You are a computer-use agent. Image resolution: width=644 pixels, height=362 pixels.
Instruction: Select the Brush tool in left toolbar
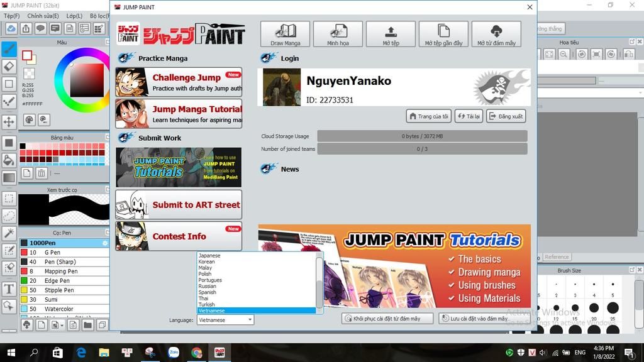click(x=9, y=49)
